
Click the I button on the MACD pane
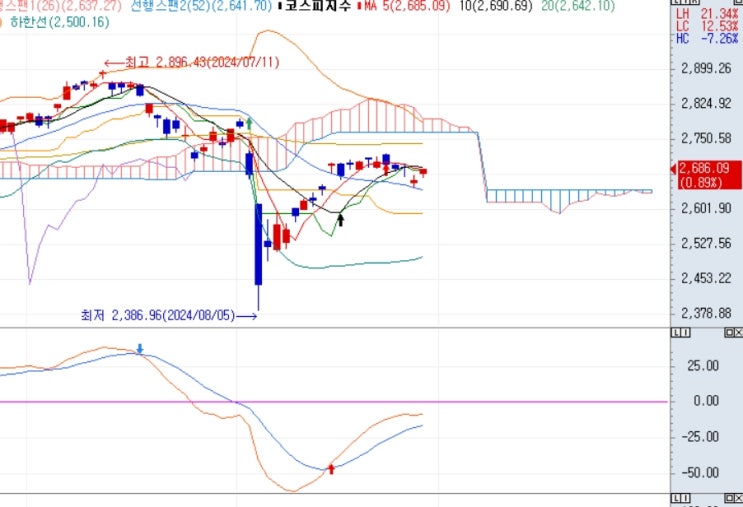685,333
